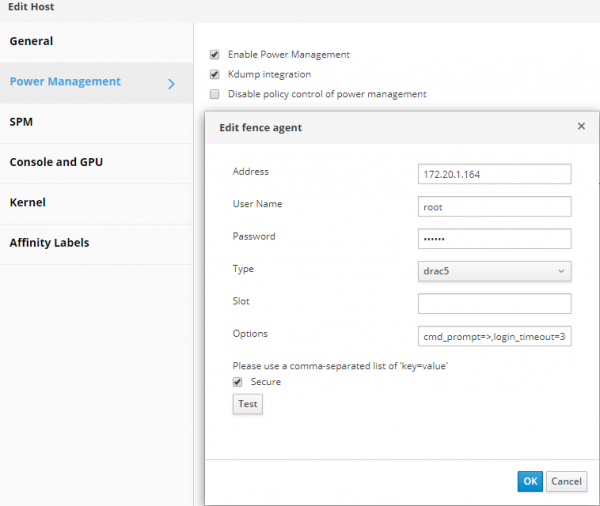600x506 pixels.
Task: Open Affinity Labels section
Action: [49, 242]
